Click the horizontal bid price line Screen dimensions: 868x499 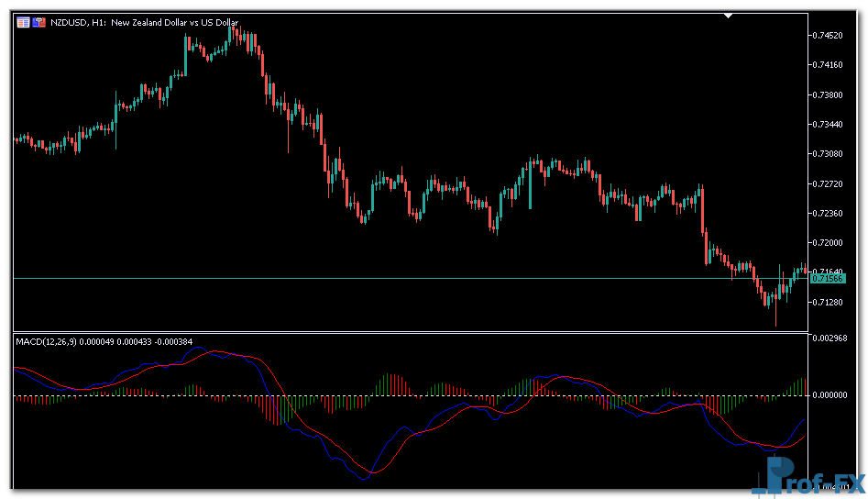[x=367, y=278]
